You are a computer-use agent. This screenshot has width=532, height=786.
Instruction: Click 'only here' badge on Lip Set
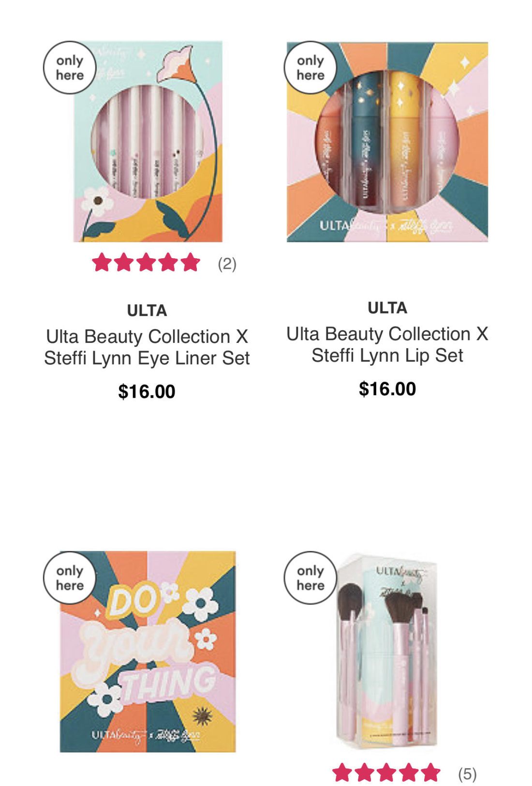tap(310, 68)
